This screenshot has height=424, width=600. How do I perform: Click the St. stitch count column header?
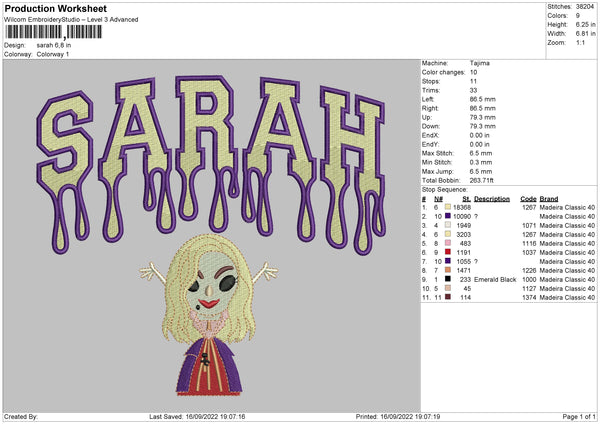point(466,198)
